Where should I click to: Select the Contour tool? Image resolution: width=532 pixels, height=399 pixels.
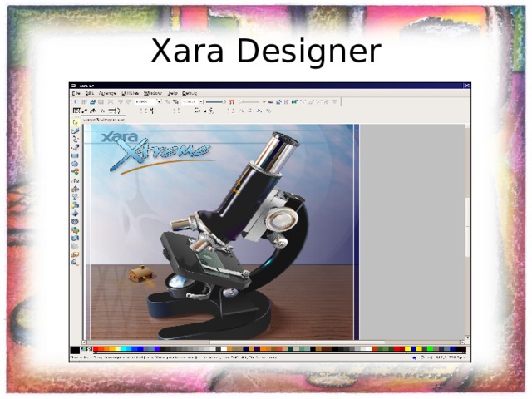(x=76, y=222)
